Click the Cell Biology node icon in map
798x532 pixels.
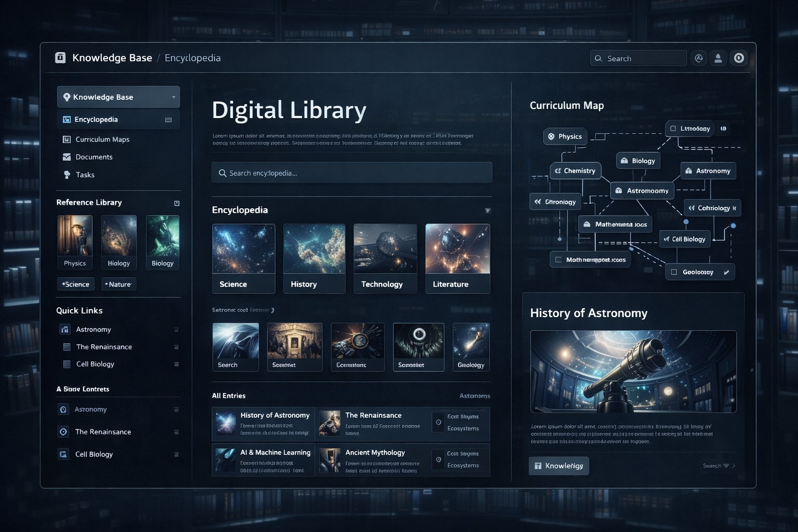667,239
